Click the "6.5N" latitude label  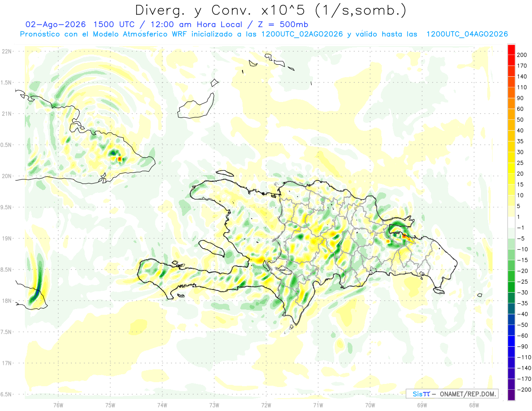point(7,395)
